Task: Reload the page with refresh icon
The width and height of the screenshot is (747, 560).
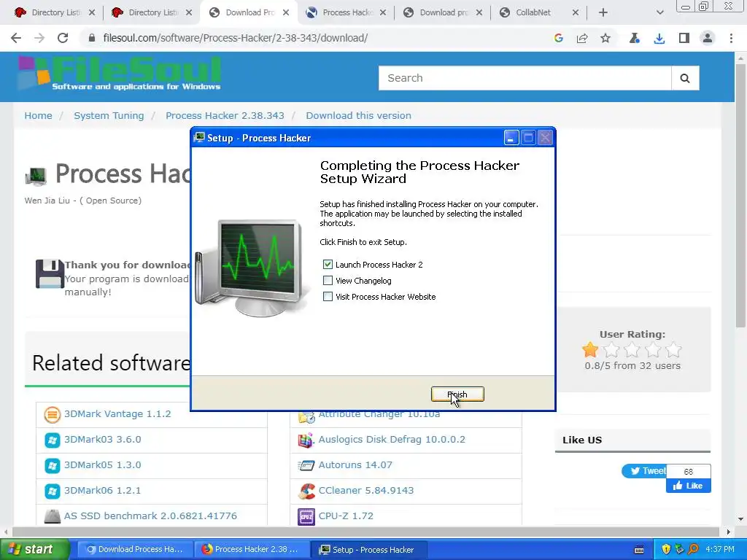Action: coord(63,38)
